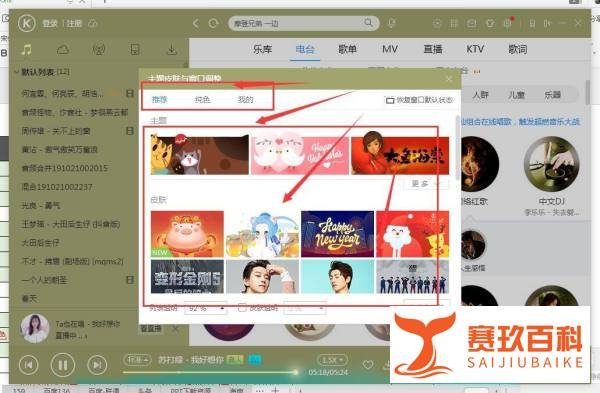Click the 更多 themes link

(x=426, y=184)
